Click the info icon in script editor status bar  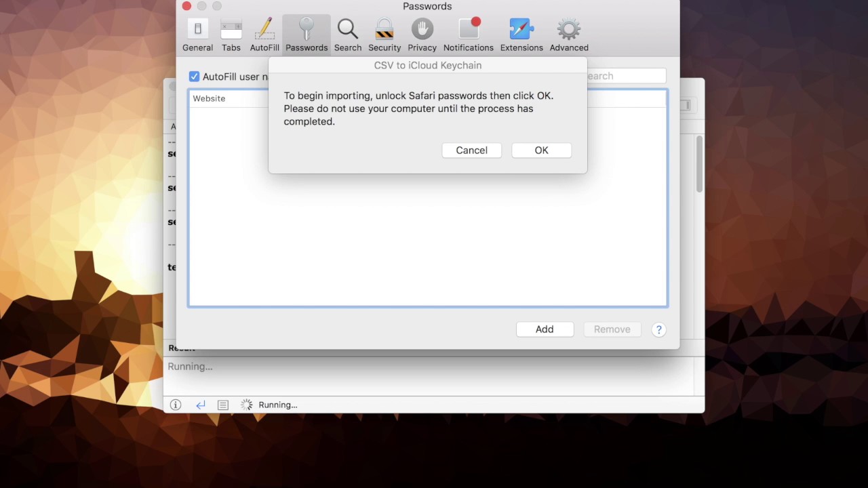pos(176,405)
